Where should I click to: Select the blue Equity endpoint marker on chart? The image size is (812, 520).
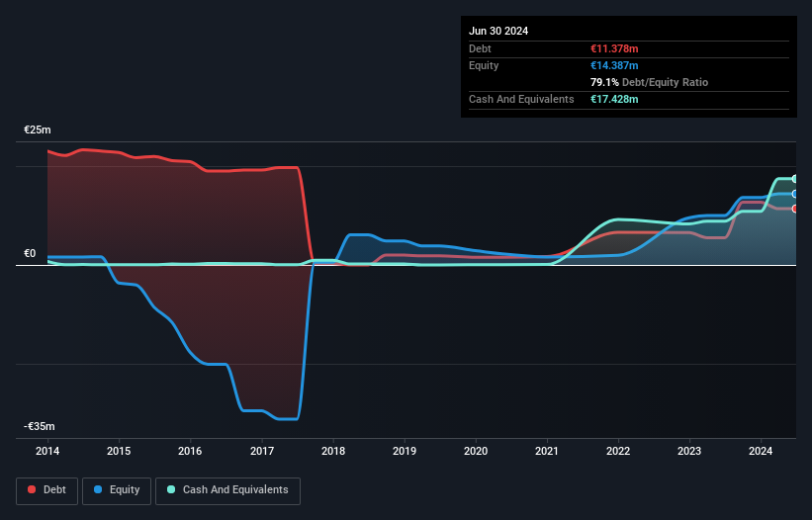(x=794, y=194)
